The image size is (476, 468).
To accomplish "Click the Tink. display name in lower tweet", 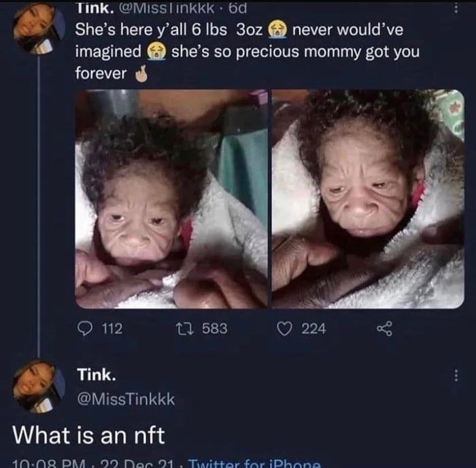I will point(97,375).
